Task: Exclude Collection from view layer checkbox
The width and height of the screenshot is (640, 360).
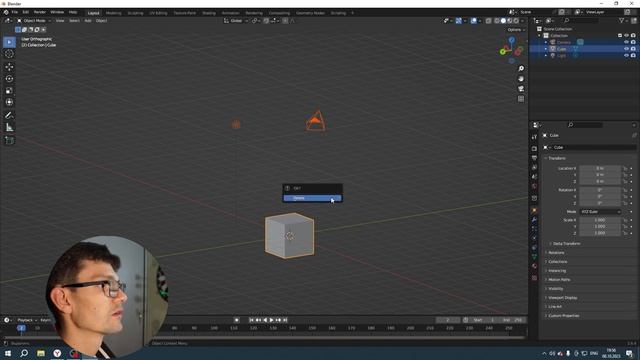Action: click(620, 36)
